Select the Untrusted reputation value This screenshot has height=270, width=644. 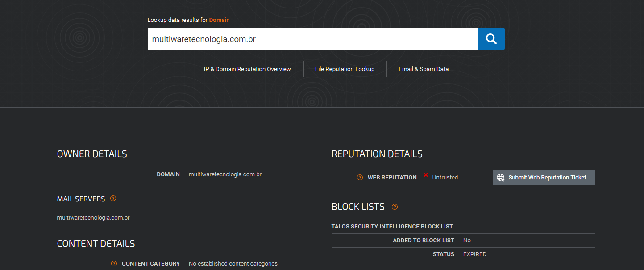(445, 178)
